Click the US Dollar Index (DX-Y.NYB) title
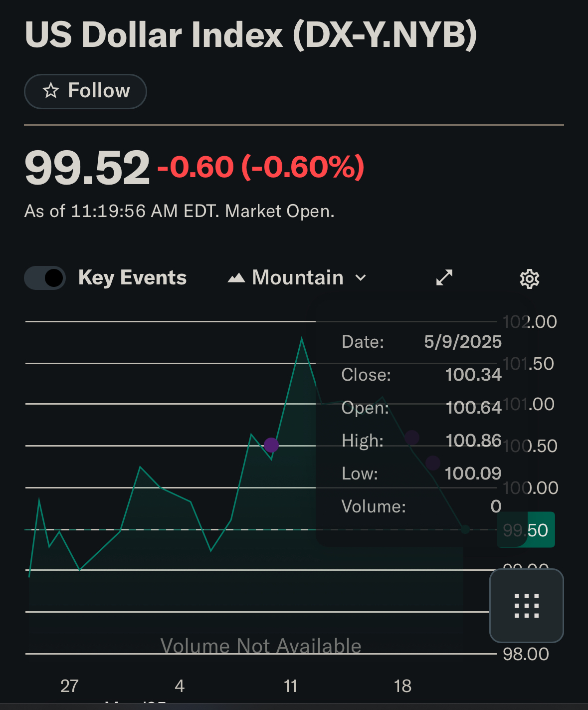Viewport: 588px width, 710px height. coord(251,35)
